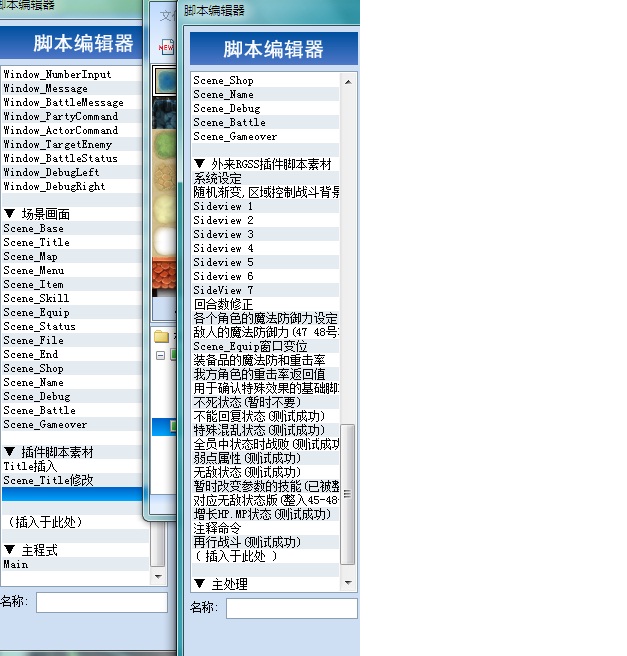
Task: Select 不死状态(暂时不要) script
Action: click(266, 402)
